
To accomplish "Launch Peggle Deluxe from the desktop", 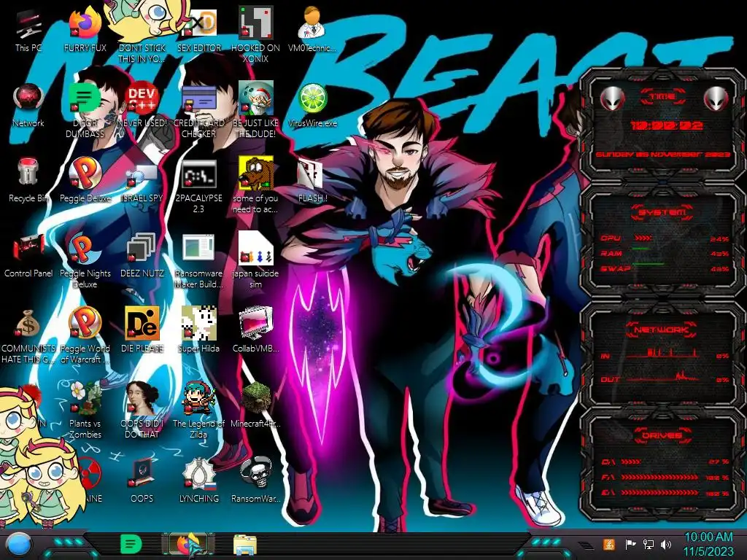I will [x=85, y=180].
